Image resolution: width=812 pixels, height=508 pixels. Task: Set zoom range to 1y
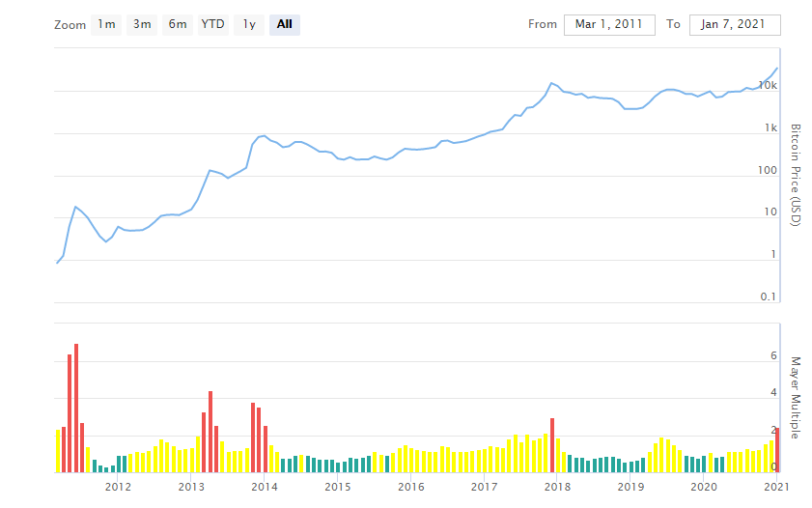click(x=249, y=24)
